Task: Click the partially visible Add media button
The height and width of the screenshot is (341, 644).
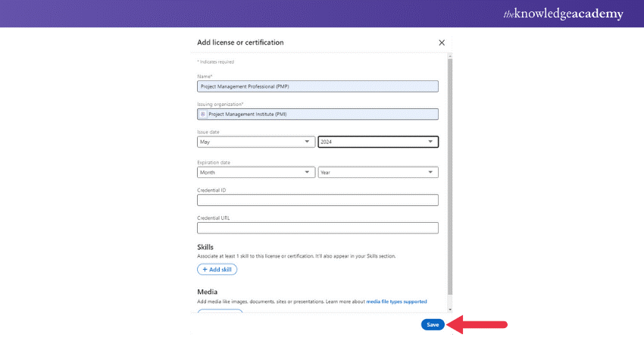Action: pos(220,311)
